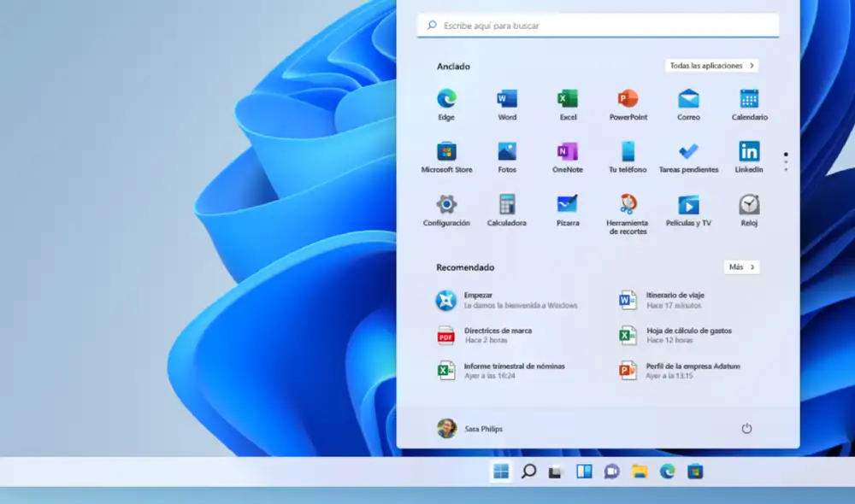Start PowerPoint
Image resolution: width=855 pixels, height=504 pixels.
(628, 101)
